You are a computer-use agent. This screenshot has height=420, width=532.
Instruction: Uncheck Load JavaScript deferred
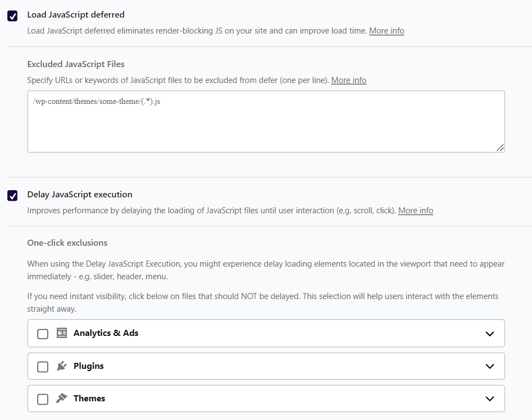click(x=12, y=16)
